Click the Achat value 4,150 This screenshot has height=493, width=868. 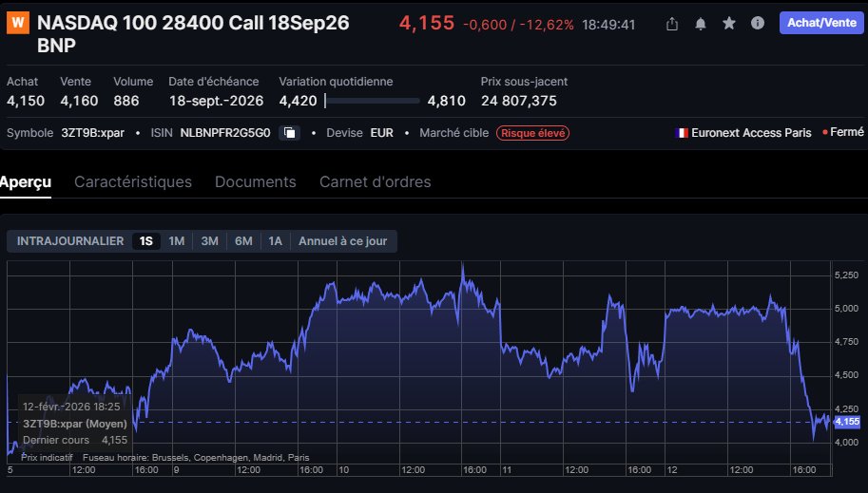[x=26, y=101]
